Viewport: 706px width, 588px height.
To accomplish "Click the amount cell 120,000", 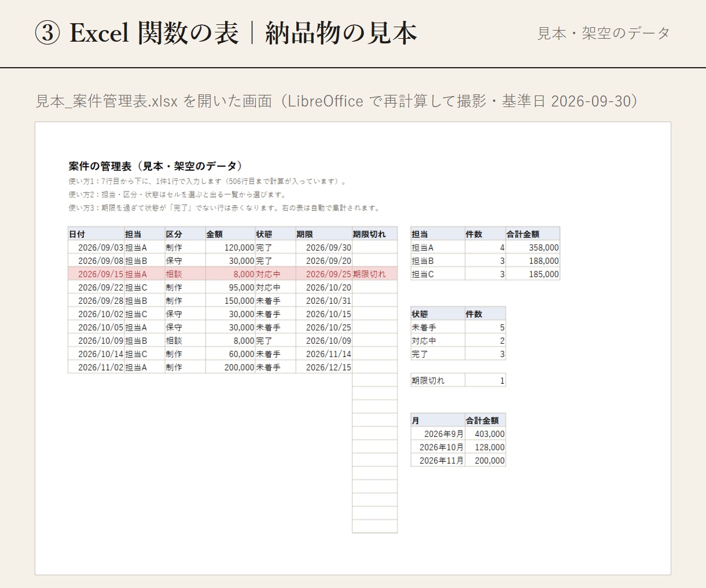I will [x=230, y=247].
